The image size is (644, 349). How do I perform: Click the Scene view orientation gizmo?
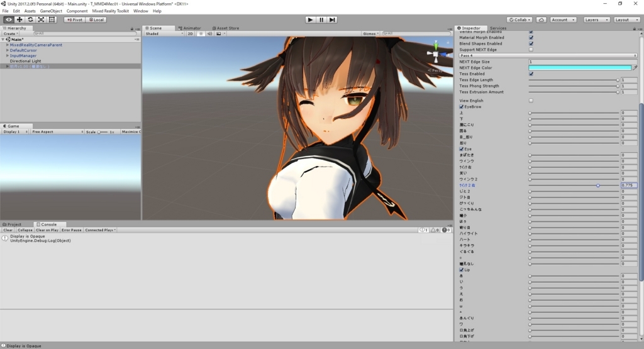436,54
